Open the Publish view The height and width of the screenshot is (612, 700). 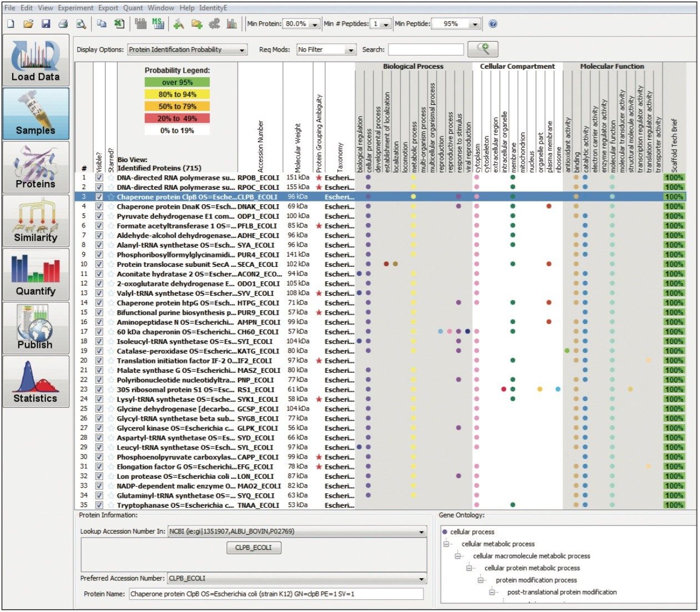pos(36,328)
